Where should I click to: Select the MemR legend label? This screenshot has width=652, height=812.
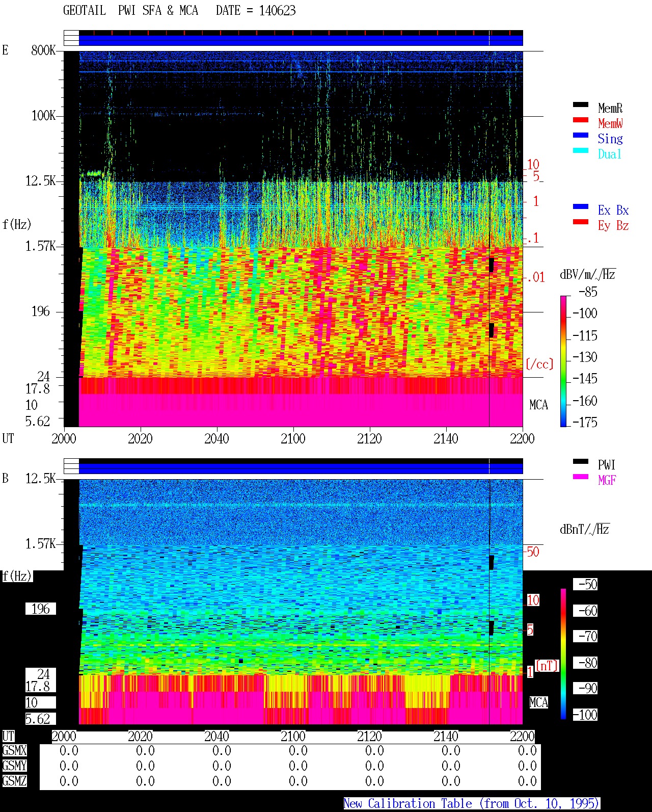(610, 108)
